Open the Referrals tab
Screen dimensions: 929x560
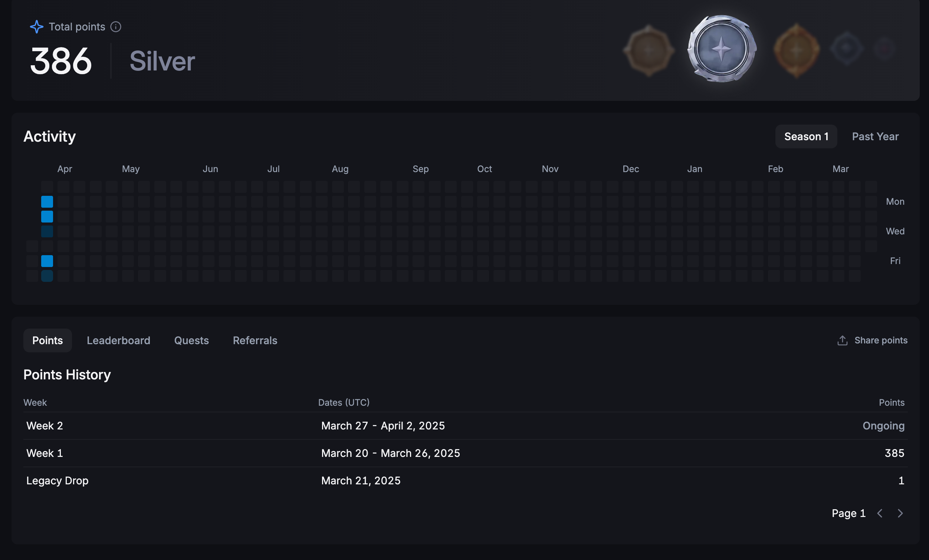pyautogui.click(x=255, y=341)
